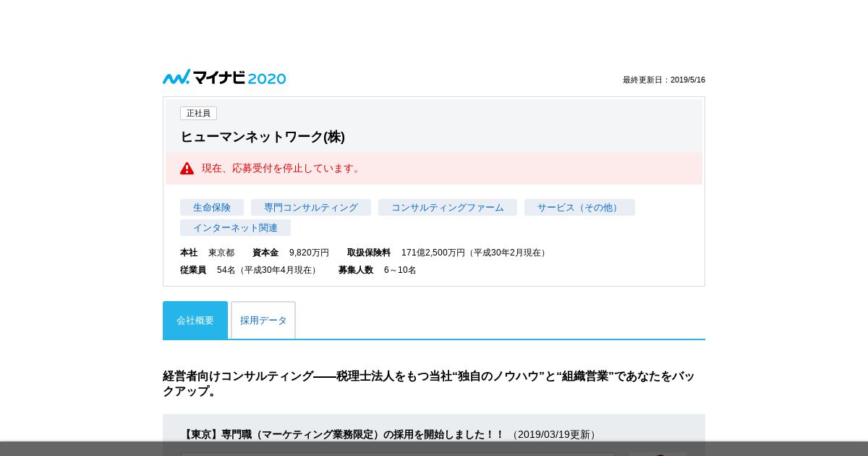Click company name ヒューマンネットワーク(株)

[x=263, y=137]
